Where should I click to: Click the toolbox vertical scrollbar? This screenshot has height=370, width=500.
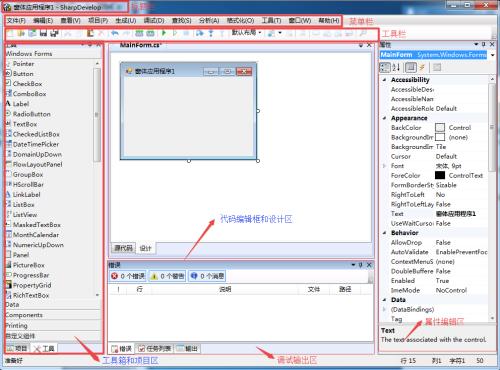[x=97, y=115]
